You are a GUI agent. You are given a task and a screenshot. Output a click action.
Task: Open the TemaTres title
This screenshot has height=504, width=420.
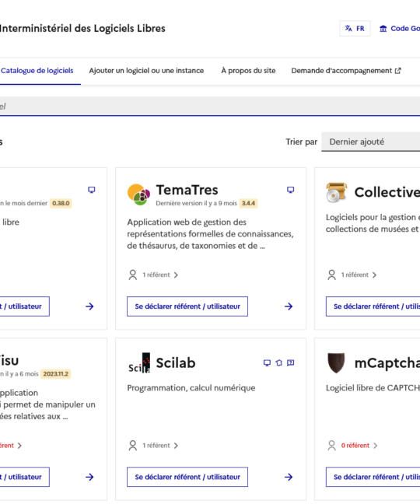187,190
